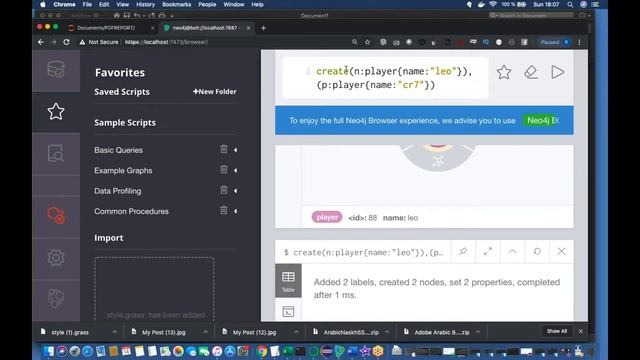Click inside the Cypher query editor
This screenshot has height=360, width=640.
pos(385,78)
